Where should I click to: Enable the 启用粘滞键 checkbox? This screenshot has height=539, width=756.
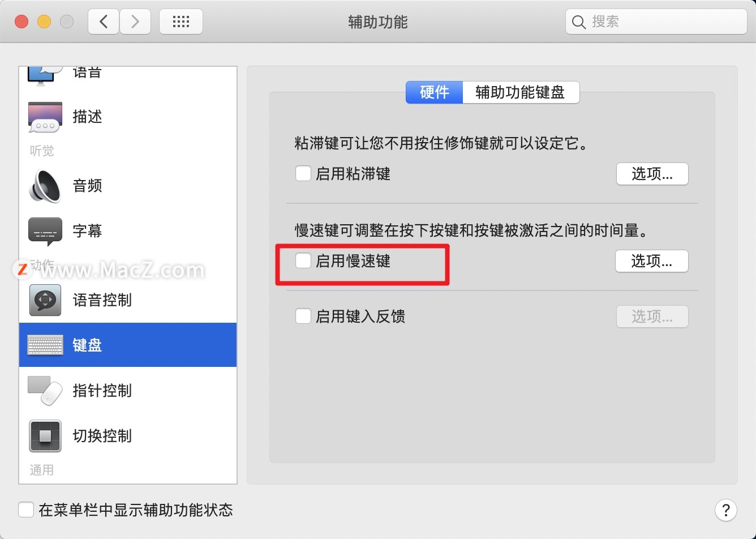303,173
